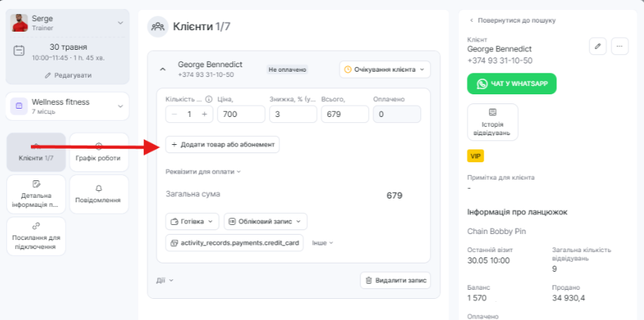Collapse the George Bennedict client record

pyautogui.click(x=163, y=69)
